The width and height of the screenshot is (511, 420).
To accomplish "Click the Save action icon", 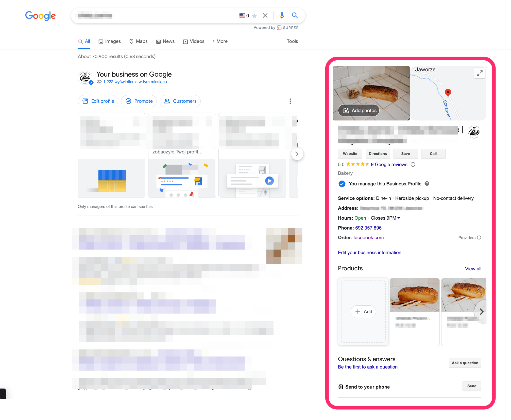I will [405, 153].
